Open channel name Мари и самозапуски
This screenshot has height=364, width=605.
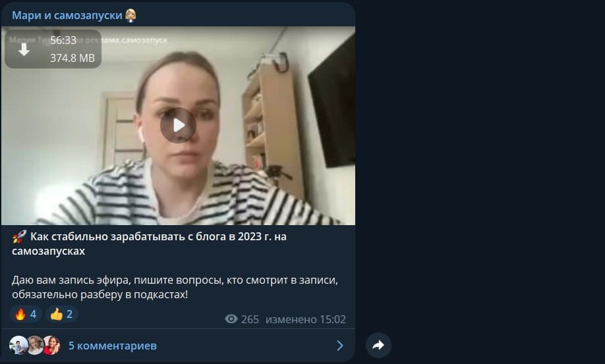tap(67, 15)
